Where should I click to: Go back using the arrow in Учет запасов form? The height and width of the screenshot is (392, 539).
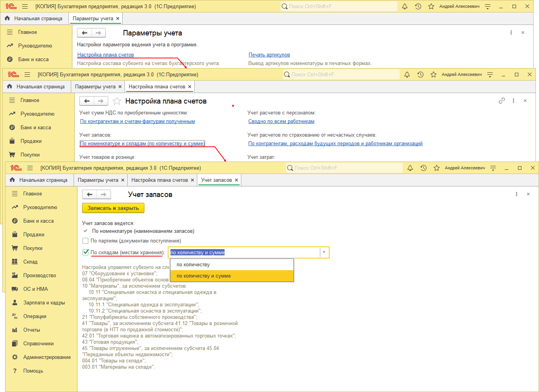pyautogui.click(x=90, y=194)
